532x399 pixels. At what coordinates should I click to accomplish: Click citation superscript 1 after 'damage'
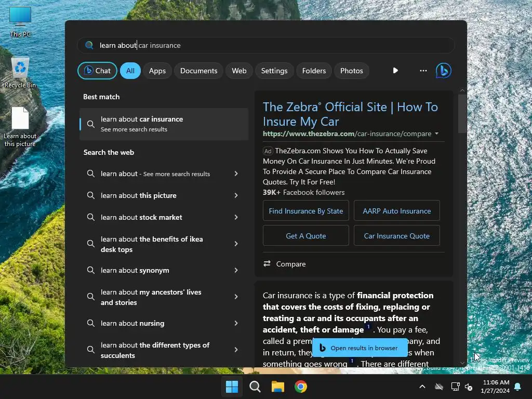(368, 327)
